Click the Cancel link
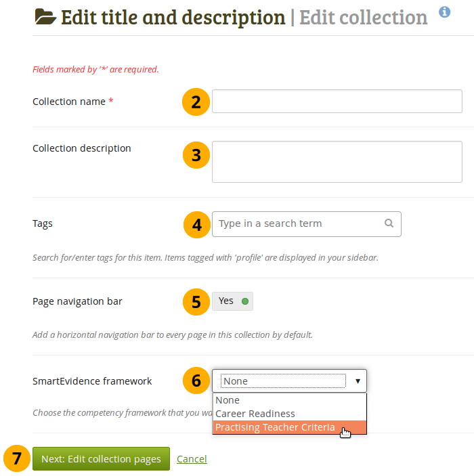Image resolution: width=474 pixels, height=476 pixels. click(x=192, y=459)
